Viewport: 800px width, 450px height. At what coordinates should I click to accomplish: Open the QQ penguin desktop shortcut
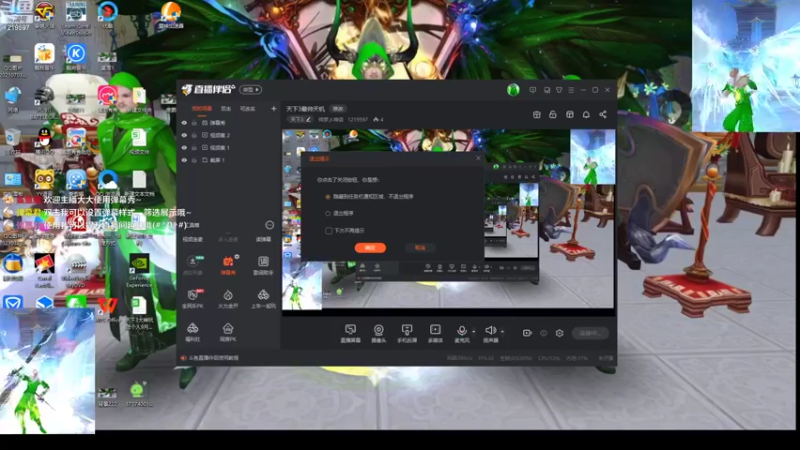coord(45,140)
